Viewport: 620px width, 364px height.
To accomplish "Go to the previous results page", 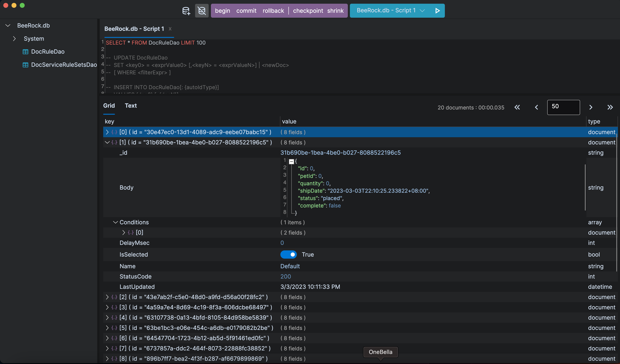I will (x=536, y=107).
